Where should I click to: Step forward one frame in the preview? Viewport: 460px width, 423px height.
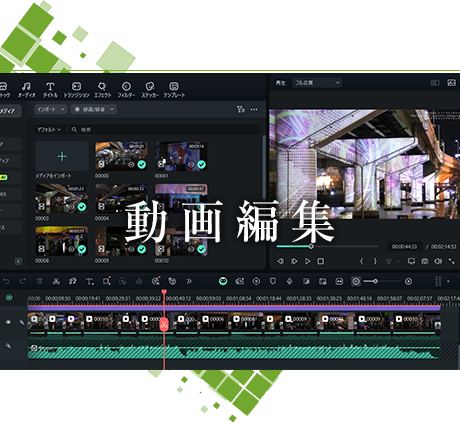(x=294, y=261)
